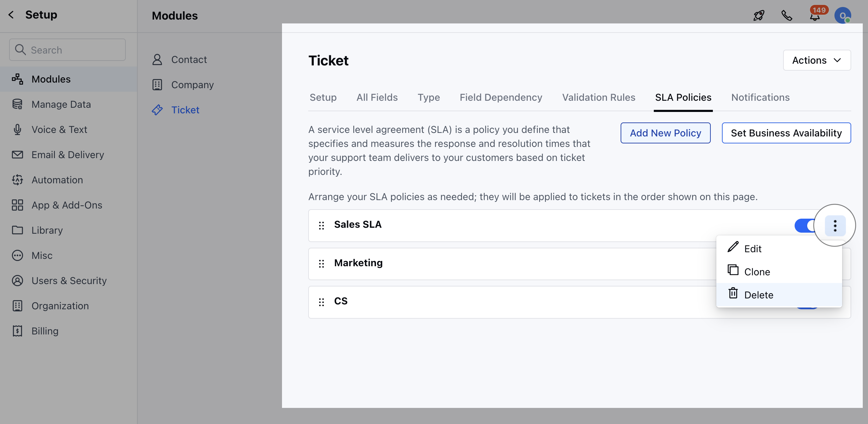Click the rocket icon in the header
The height and width of the screenshot is (424, 868).
pos(759,15)
